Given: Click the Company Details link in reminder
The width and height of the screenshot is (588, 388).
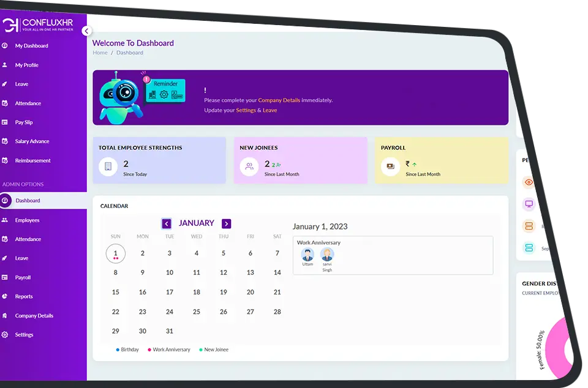Looking at the screenshot, I should [x=279, y=100].
